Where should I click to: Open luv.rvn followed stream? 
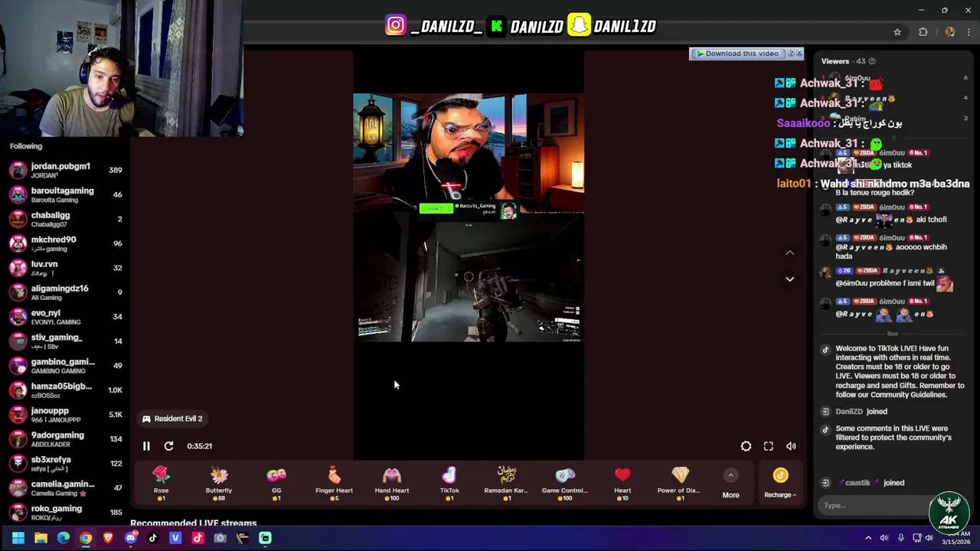(66, 268)
